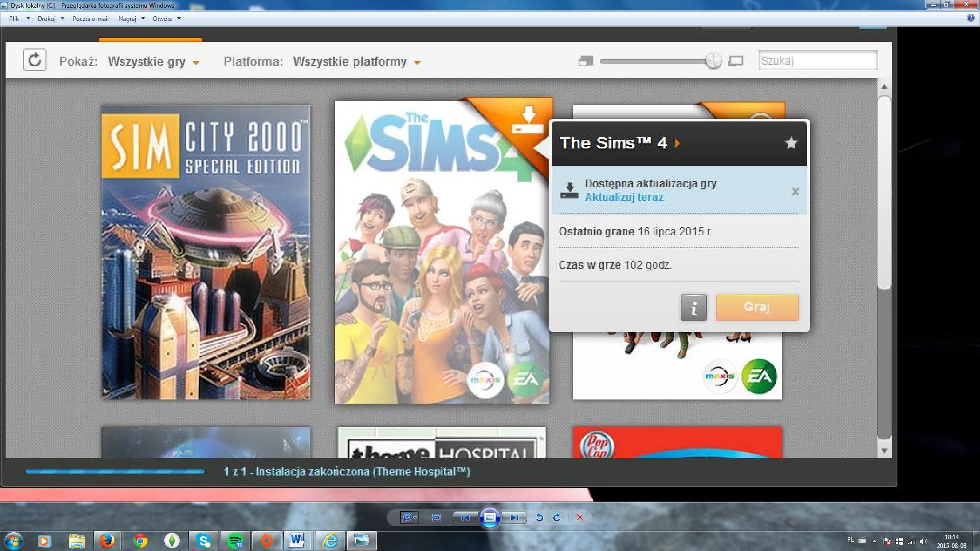Click the refresh library icon

pyautogui.click(x=35, y=60)
